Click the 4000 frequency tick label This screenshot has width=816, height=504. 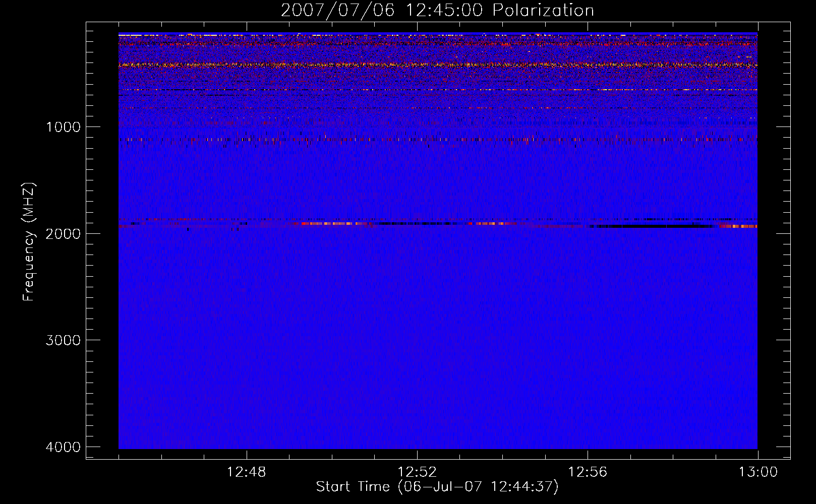coord(63,447)
